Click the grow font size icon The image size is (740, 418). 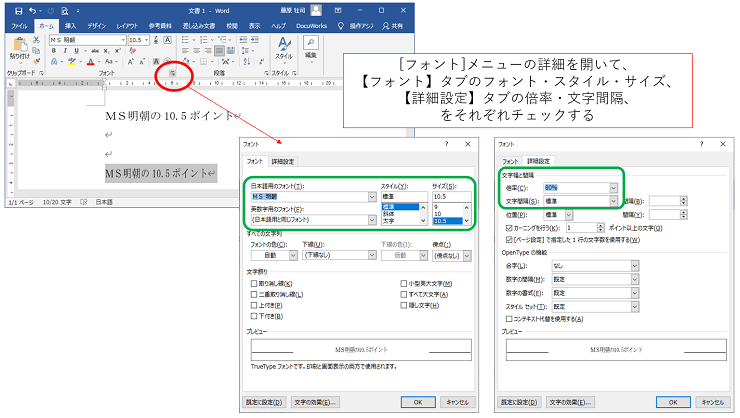pyautogui.click(x=131, y=61)
